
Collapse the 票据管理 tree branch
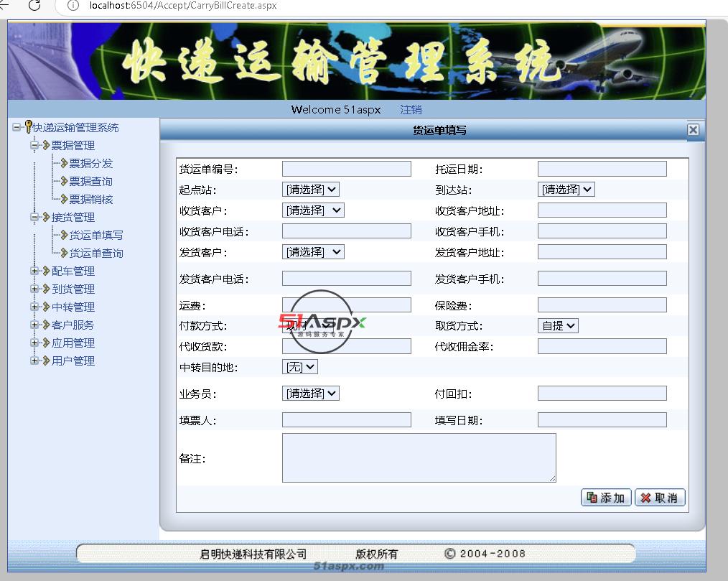tap(34, 145)
